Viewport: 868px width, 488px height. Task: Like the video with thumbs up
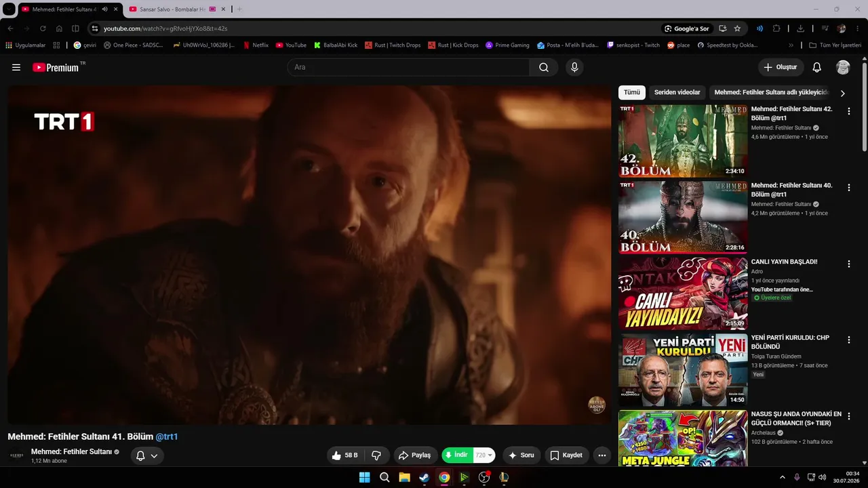pyautogui.click(x=344, y=455)
